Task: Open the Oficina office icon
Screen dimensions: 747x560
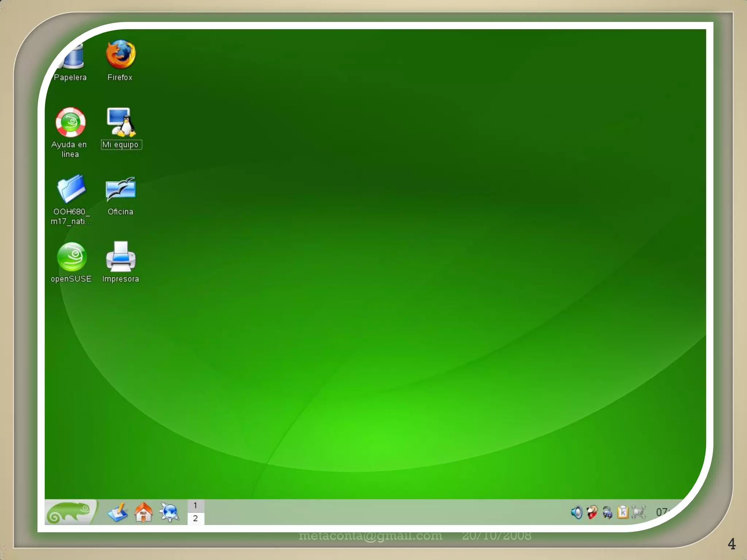Action: tap(120, 189)
